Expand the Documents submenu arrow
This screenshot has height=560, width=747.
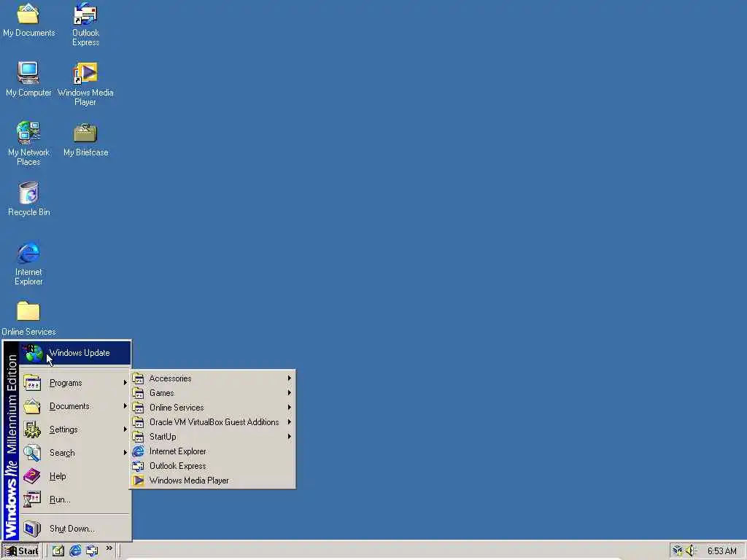click(x=125, y=406)
